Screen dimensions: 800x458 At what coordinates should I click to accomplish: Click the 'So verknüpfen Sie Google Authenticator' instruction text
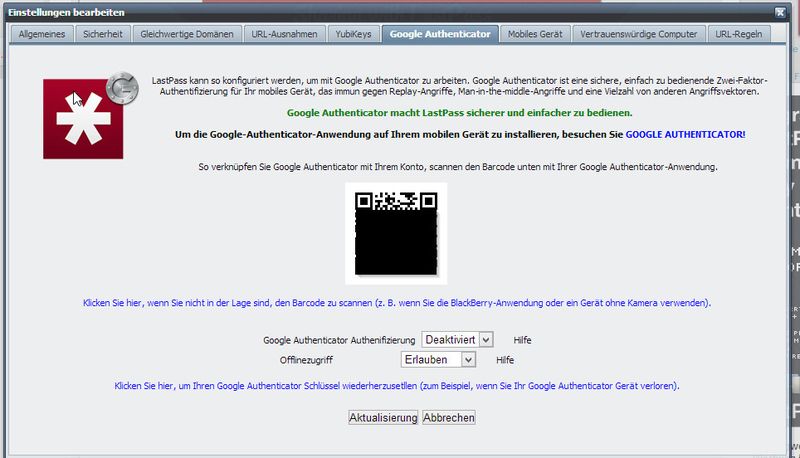pyautogui.click(x=458, y=167)
